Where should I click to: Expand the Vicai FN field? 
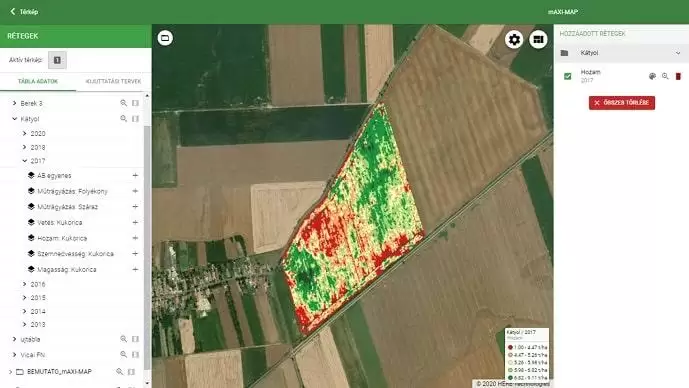coord(15,355)
